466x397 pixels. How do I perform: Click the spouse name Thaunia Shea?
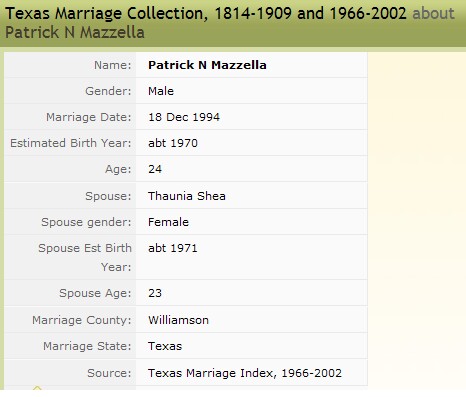[187, 196]
